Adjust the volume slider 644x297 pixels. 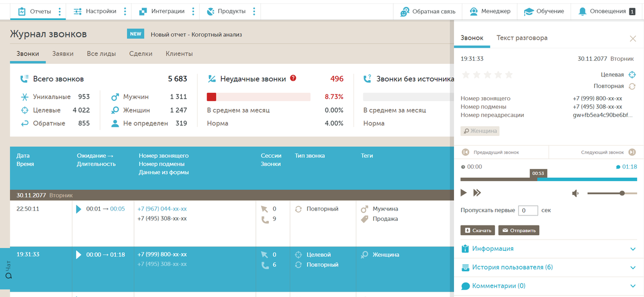pos(612,193)
